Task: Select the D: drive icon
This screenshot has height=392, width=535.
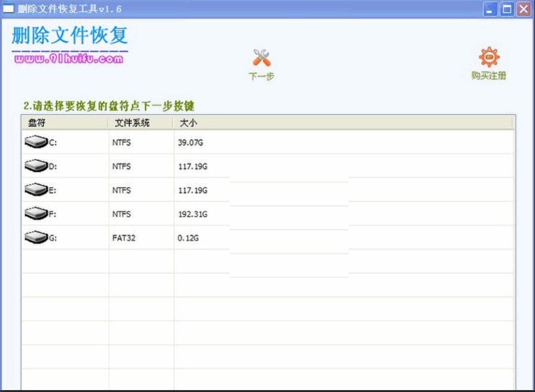Action: pyautogui.click(x=36, y=165)
